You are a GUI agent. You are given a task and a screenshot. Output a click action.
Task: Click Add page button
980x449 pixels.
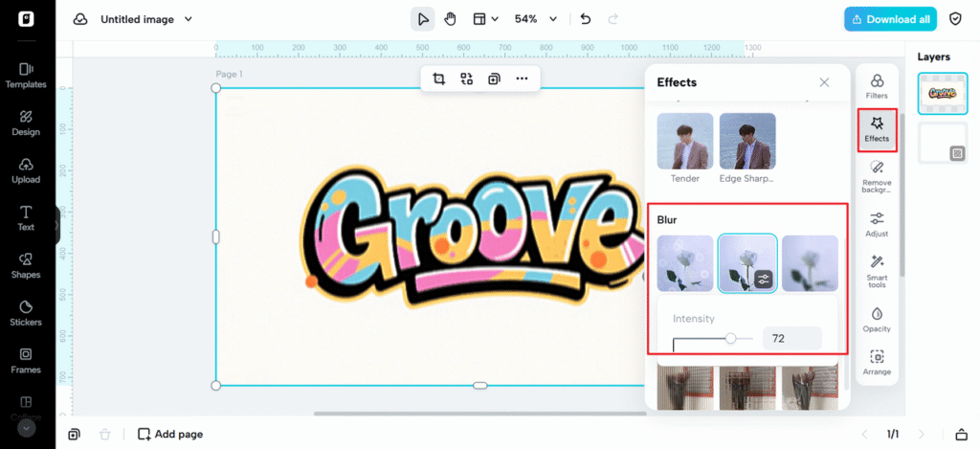[x=170, y=434]
